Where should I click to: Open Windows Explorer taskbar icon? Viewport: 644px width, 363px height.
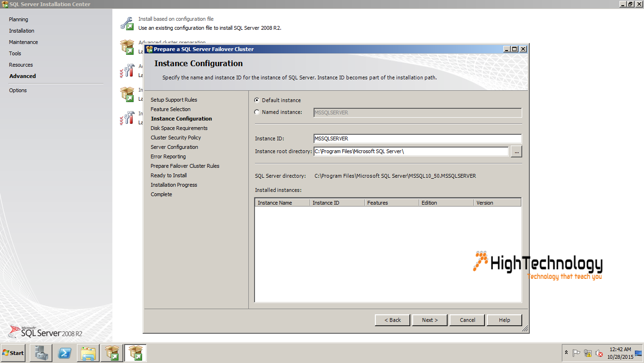tap(88, 353)
